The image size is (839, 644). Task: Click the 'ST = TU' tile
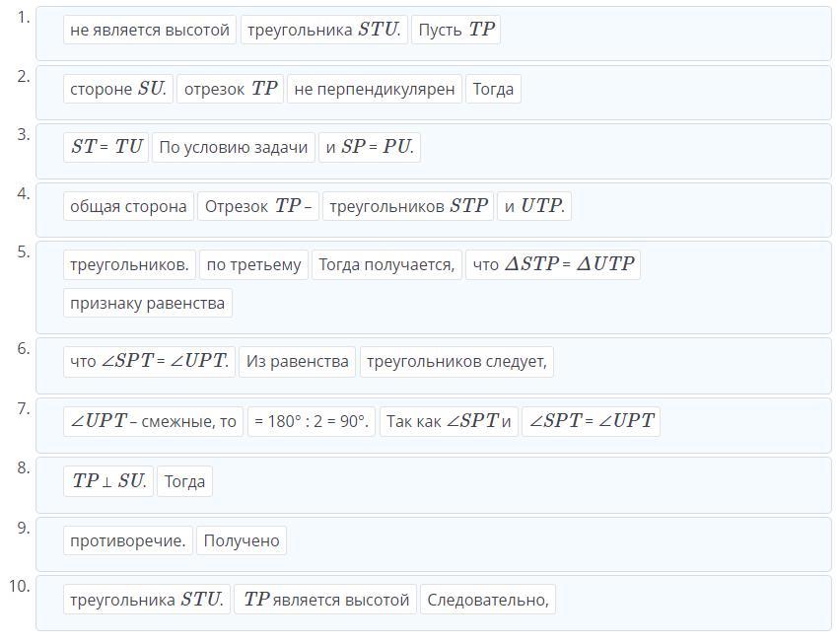coord(105,147)
